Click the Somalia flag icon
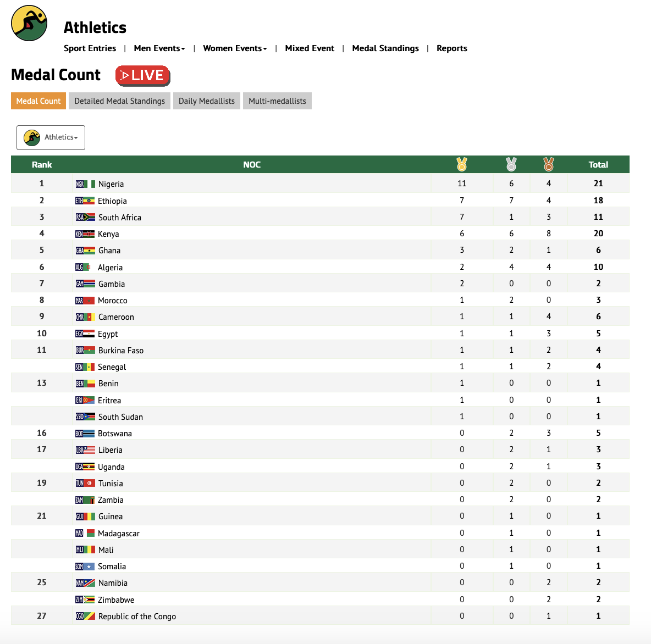The height and width of the screenshot is (644, 651). (x=85, y=567)
